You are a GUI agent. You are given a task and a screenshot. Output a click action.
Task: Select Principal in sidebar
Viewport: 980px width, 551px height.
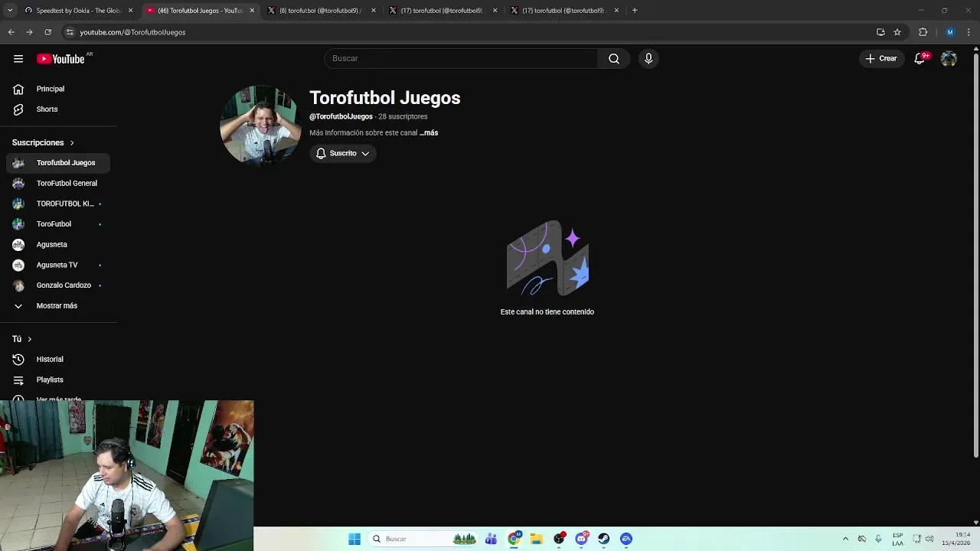58,90
